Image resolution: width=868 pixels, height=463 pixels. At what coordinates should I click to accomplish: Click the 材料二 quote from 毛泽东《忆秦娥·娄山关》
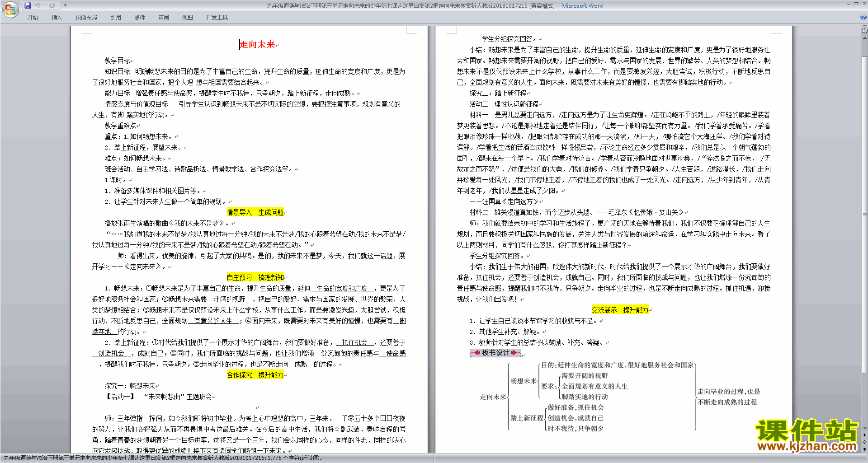click(577, 212)
